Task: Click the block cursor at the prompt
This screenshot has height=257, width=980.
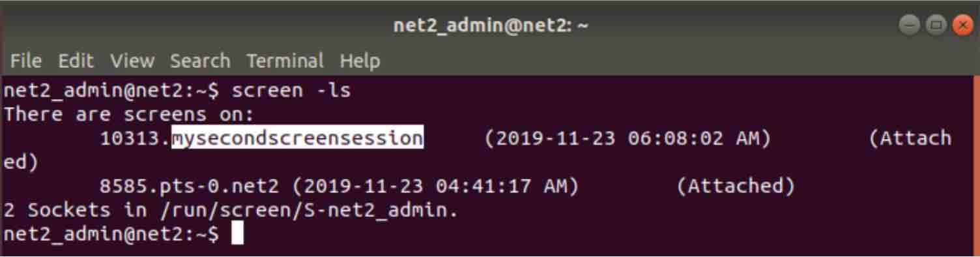Action: (x=237, y=234)
